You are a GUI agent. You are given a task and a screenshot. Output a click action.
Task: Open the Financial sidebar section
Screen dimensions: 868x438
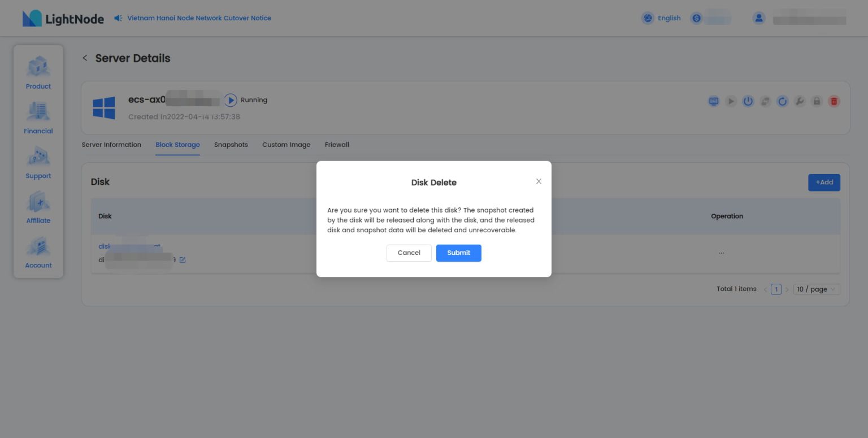point(38,118)
